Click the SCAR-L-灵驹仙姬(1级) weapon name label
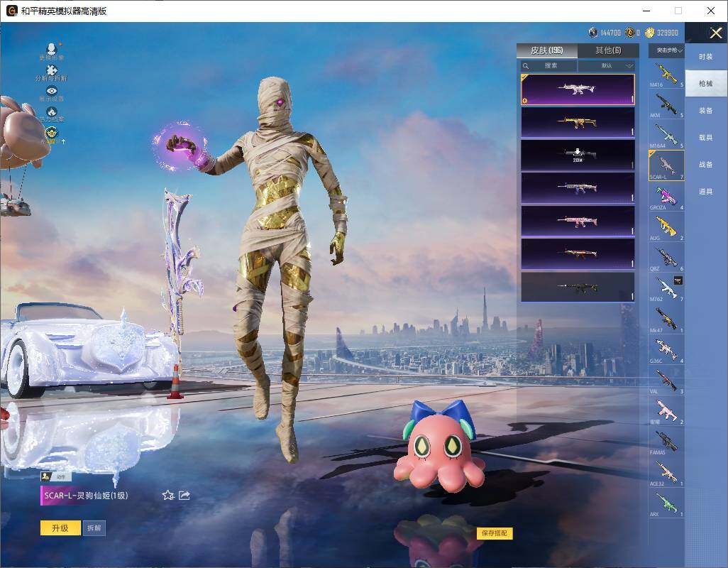 (x=86, y=496)
